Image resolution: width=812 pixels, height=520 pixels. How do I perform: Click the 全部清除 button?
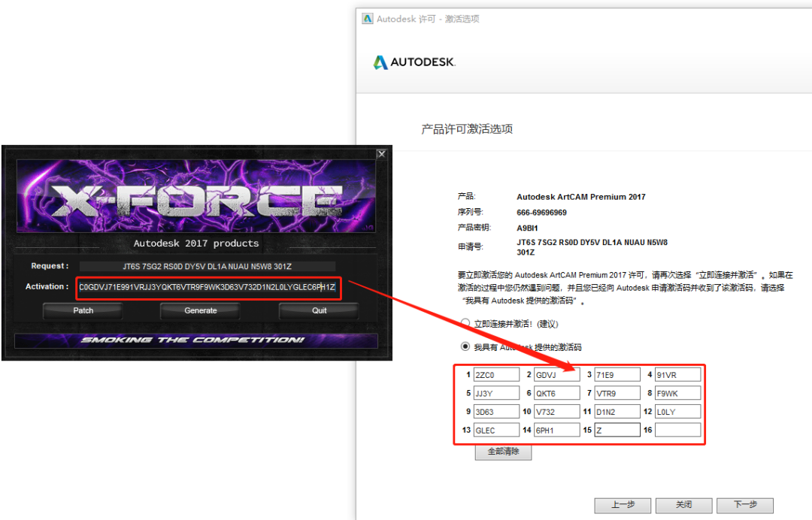(x=503, y=452)
